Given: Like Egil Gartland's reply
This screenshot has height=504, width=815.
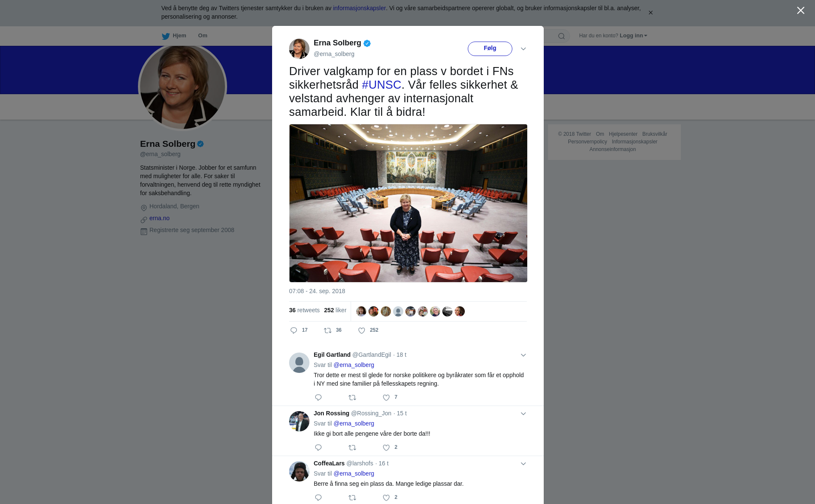Looking at the screenshot, I should (x=386, y=398).
